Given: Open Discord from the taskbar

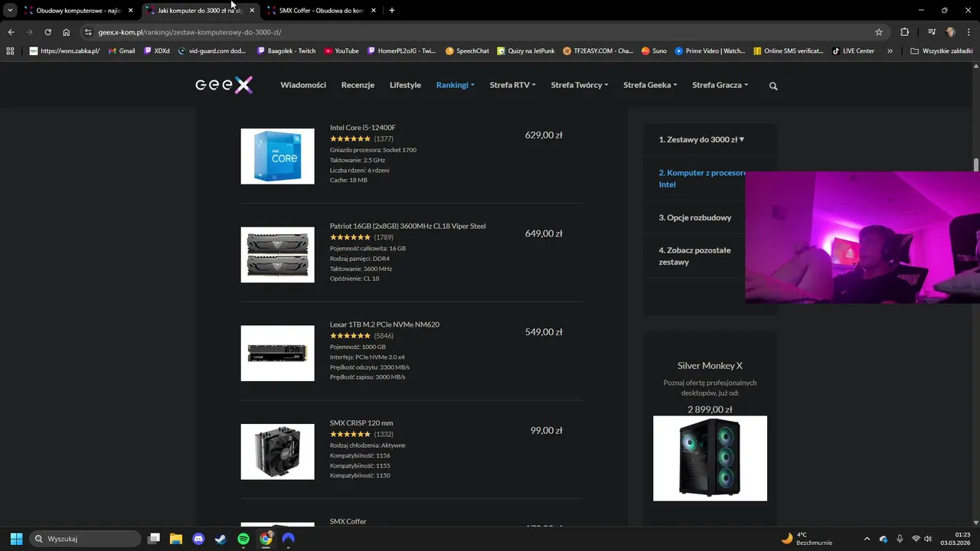Looking at the screenshot, I should [x=199, y=539].
